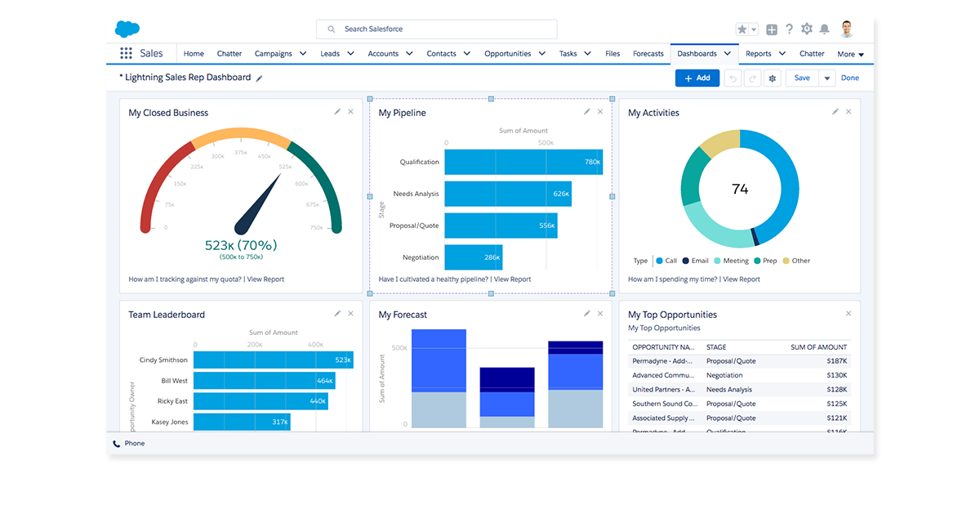
Task: Click the dashboard properties gear icon
Action: pyautogui.click(x=773, y=78)
